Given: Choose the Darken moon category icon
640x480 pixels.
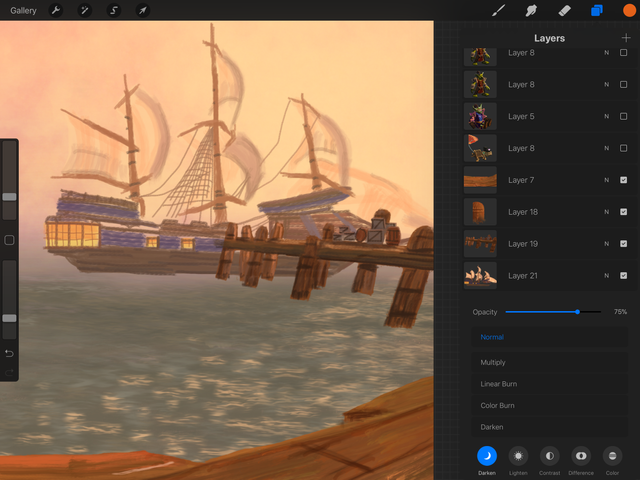Looking at the screenshot, I should click(x=487, y=456).
